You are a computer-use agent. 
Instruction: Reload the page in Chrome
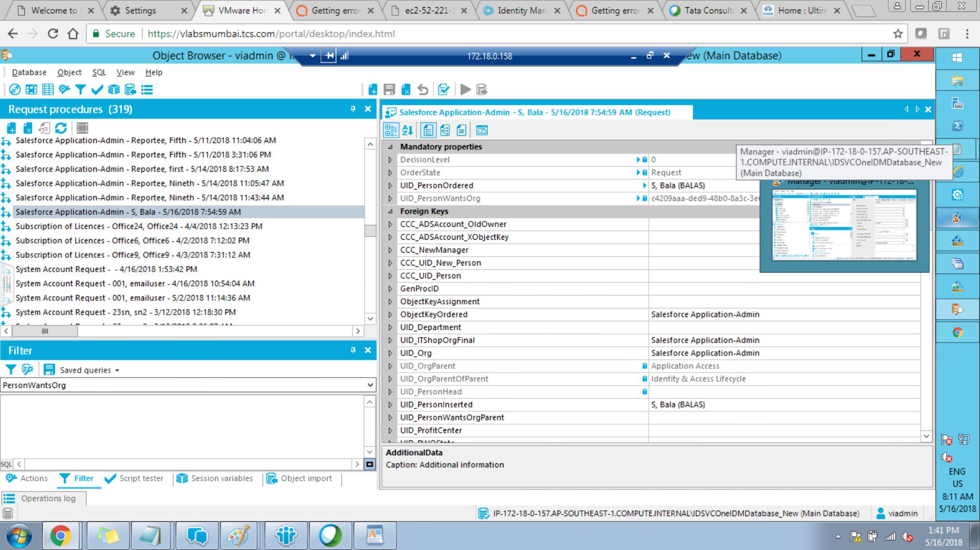pyautogui.click(x=53, y=33)
